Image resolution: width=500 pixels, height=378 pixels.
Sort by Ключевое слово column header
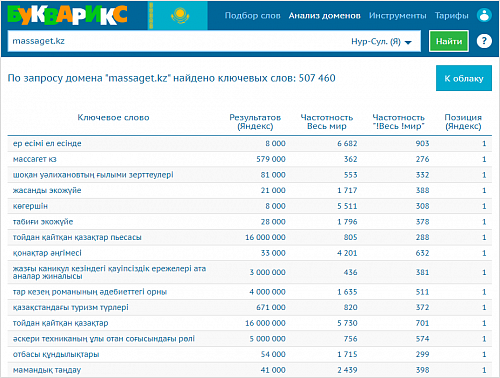[x=113, y=117]
